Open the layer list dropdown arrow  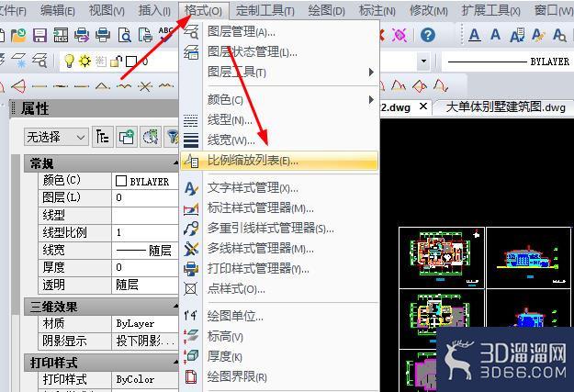[x=423, y=61]
